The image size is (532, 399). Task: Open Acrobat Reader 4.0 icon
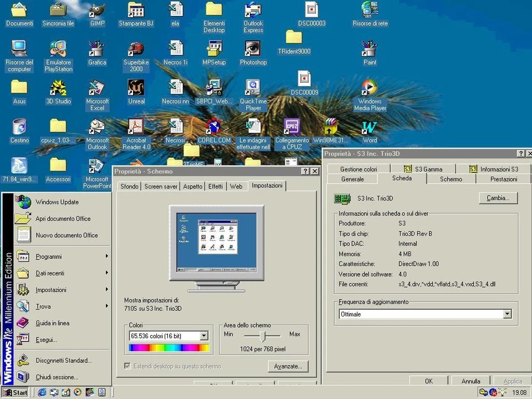(x=136, y=127)
